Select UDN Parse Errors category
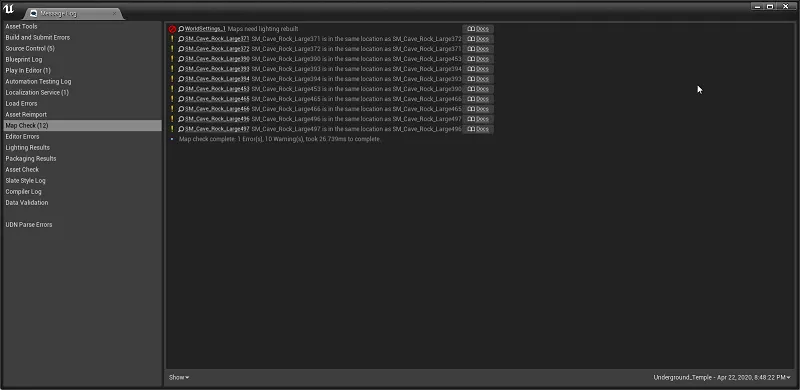The image size is (800, 390). pos(82,225)
